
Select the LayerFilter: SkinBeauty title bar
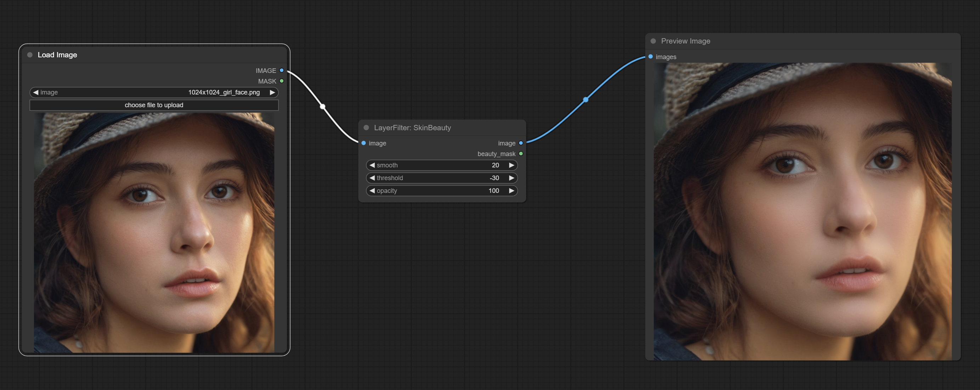pyautogui.click(x=441, y=128)
